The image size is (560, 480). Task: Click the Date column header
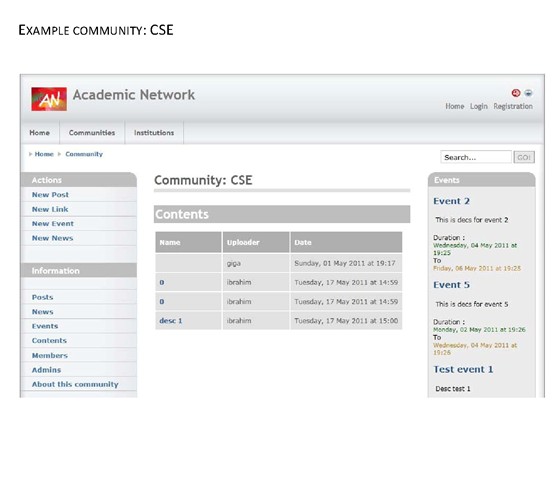pyautogui.click(x=346, y=242)
